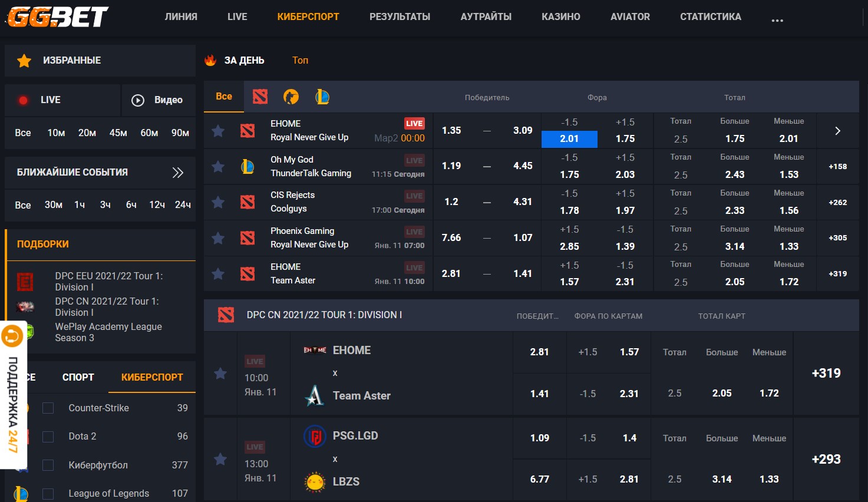Filter by Dota 2 icon in the top tabs
Screen dimensions: 868x502
(x=260, y=97)
